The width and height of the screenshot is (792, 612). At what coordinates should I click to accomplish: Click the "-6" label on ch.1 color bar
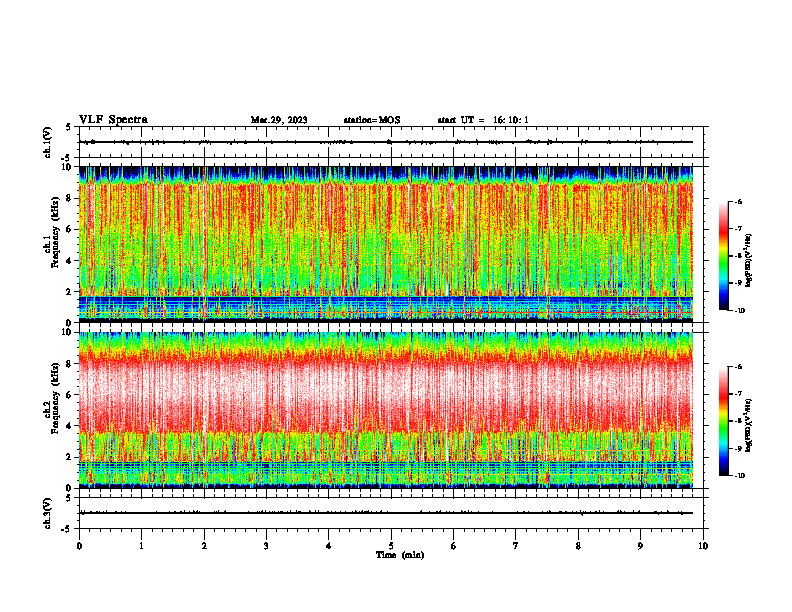click(738, 201)
